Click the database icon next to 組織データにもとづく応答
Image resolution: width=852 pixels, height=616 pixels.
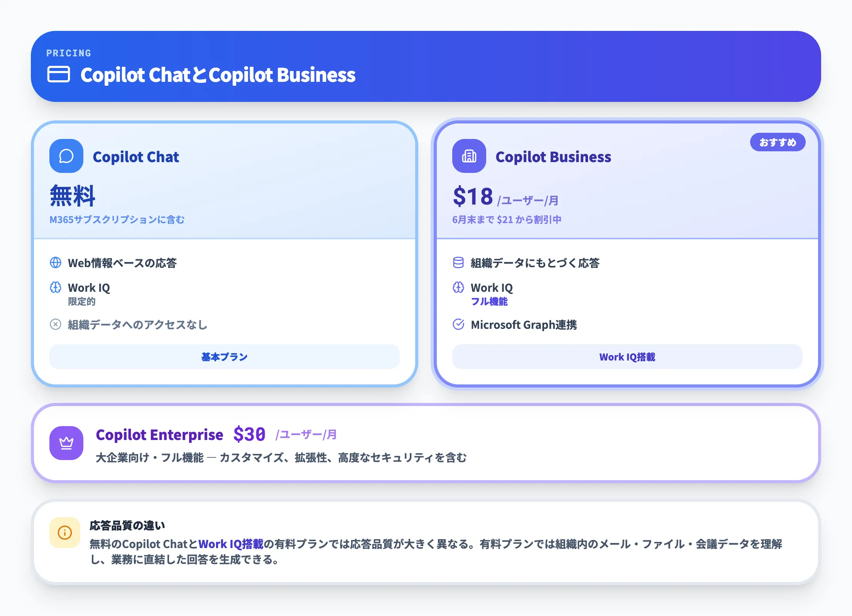pyautogui.click(x=459, y=262)
